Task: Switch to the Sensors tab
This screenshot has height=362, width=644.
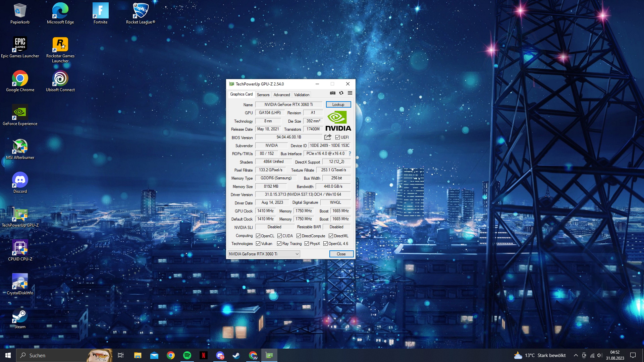Action: tap(263, 95)
